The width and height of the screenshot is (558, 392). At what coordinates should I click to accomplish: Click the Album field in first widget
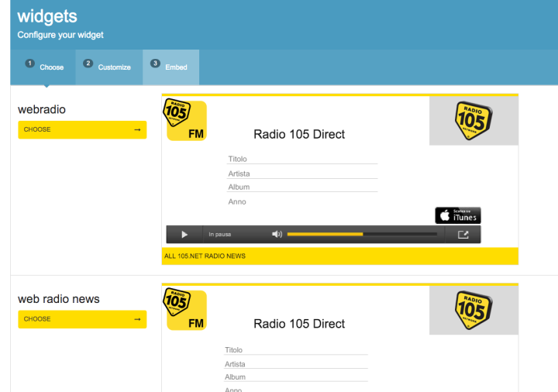pos(301,187)
